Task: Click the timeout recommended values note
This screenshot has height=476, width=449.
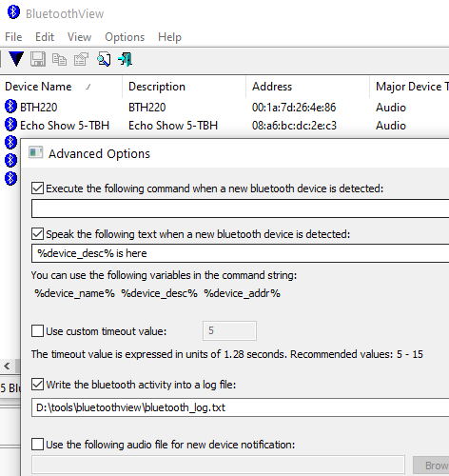Action: 227,354
